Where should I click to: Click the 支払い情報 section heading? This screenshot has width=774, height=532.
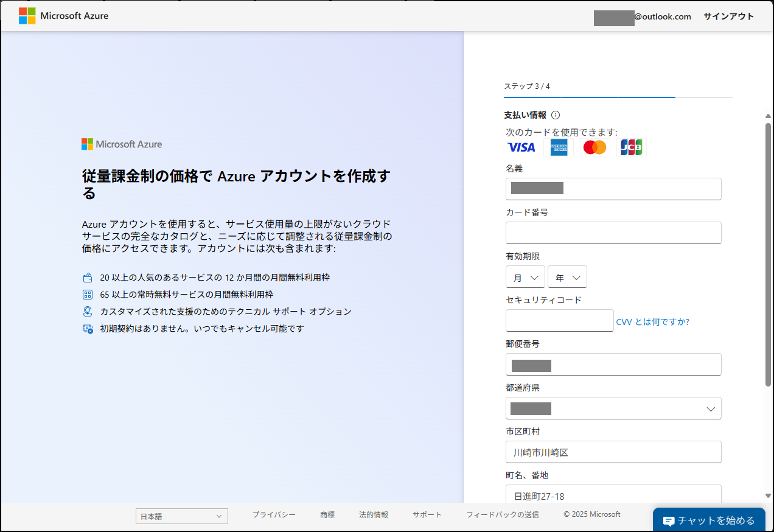point(525,115)
